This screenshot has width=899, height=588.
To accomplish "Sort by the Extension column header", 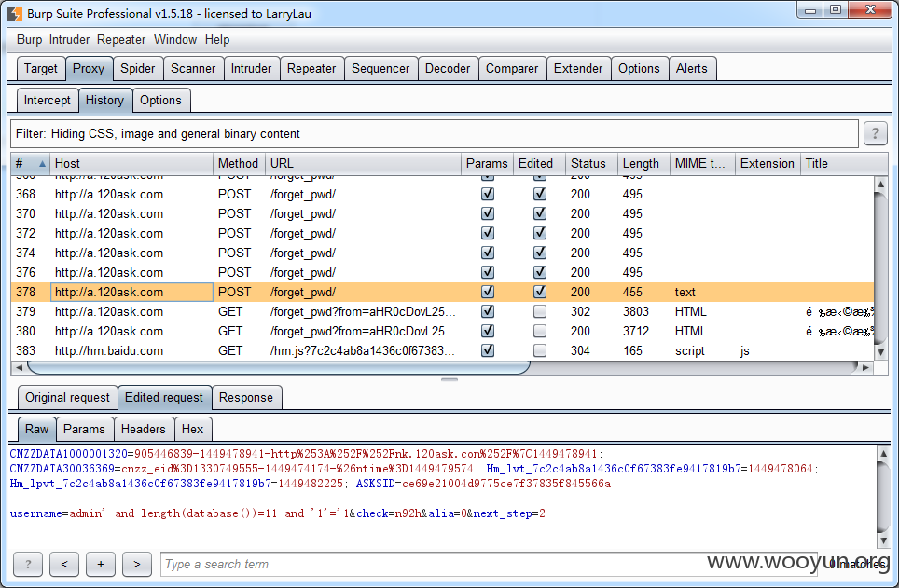I will (768, 164).
